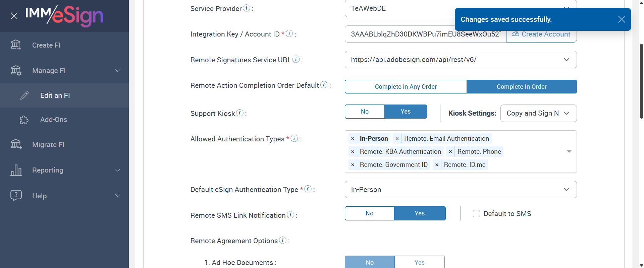
Task: Click the Add-Ons puzzle piece icon
Action: click(x=24, y=120)
